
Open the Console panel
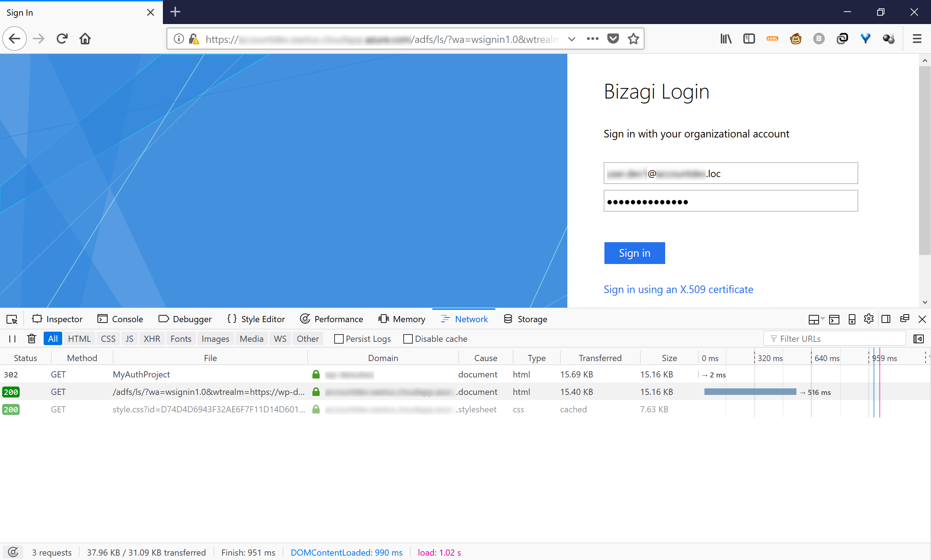(128, 319)
